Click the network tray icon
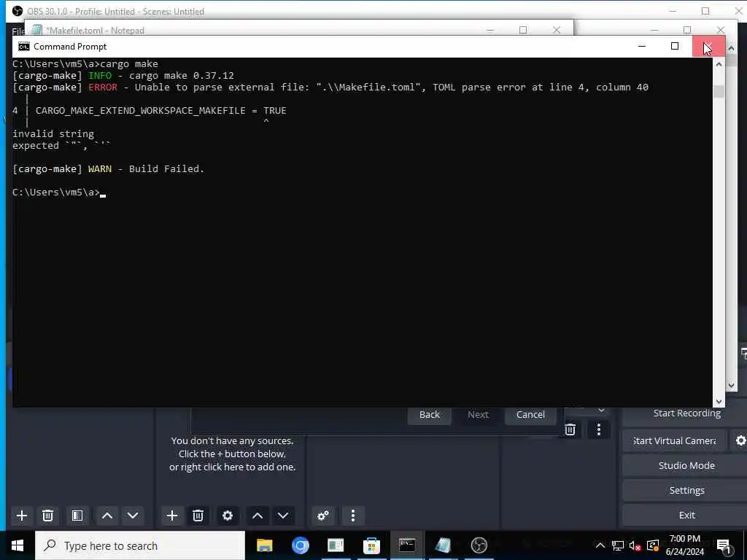This screenshot has height=560, width=747. (x=618, y=545)
